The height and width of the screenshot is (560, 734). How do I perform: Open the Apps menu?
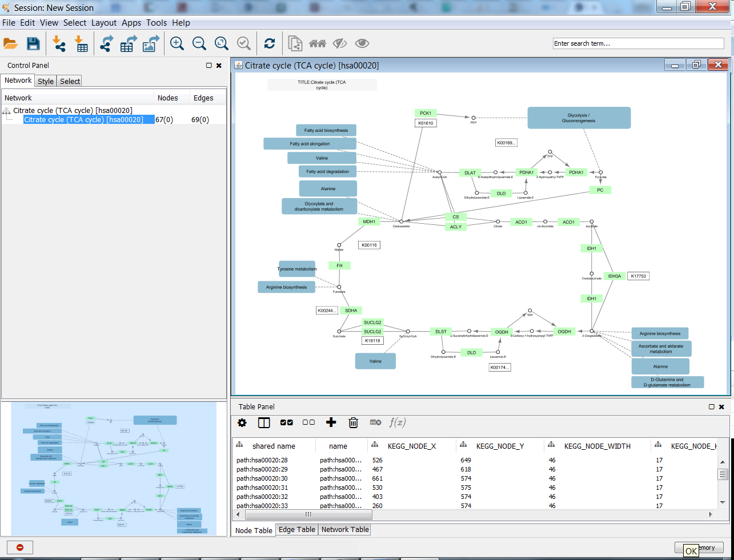pyautogui.click(x=131, y=23)
